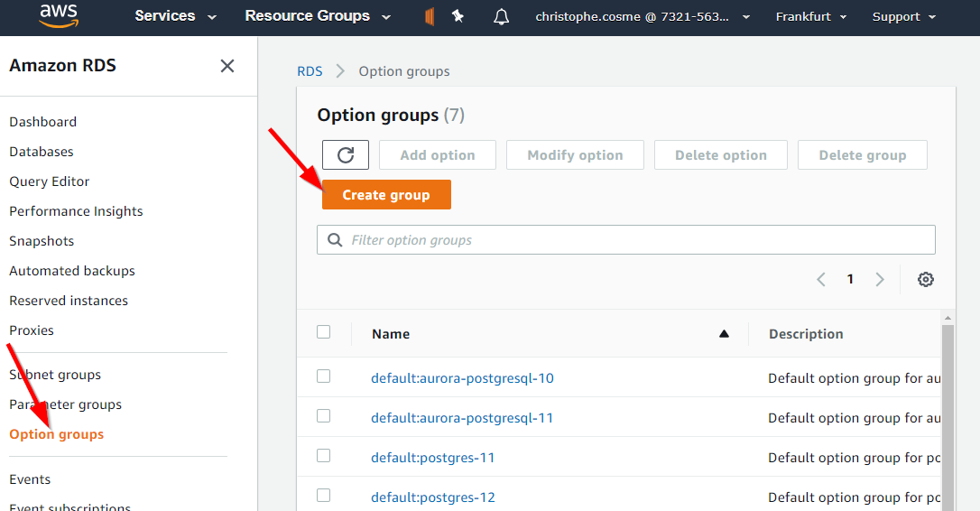Go to previous page of results
The image size is (980, 511).
coord(821,279)
